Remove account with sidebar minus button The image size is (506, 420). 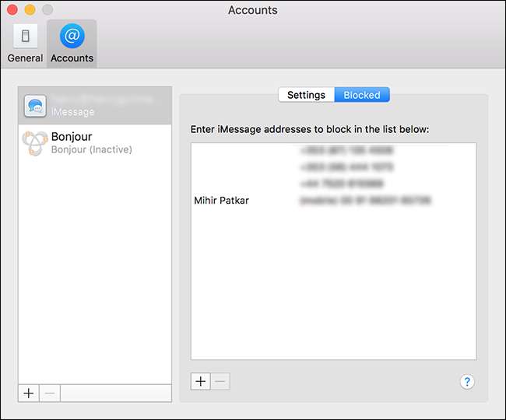50,394
